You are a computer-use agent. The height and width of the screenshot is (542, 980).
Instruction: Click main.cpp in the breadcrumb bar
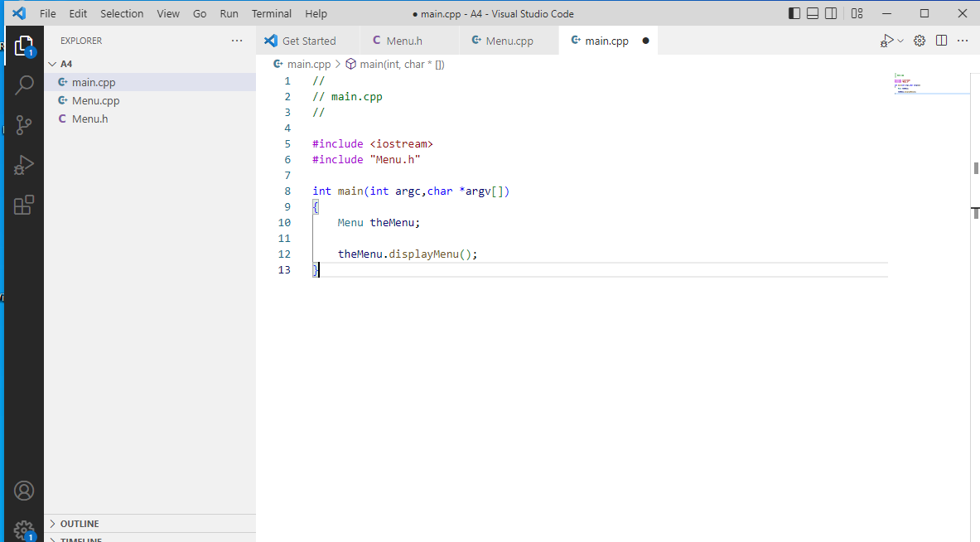308,64
